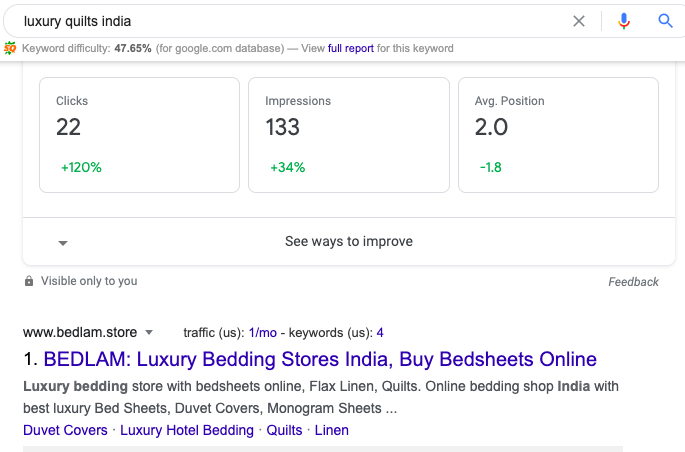Expand the See ways to improve arrow

(62, 242)
